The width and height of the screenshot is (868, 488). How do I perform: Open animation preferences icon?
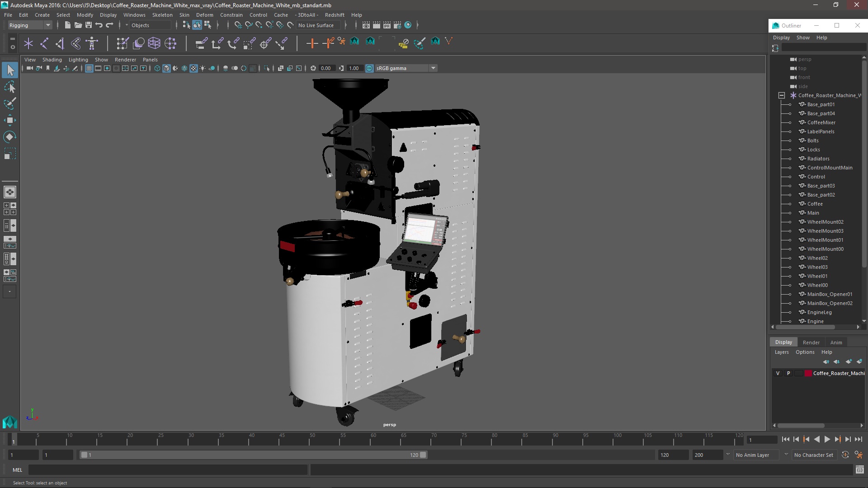click(859, 455)
